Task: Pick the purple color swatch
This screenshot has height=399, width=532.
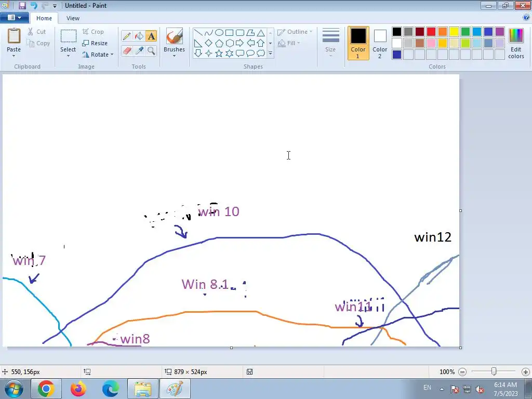Action: [x=499, y=32]
